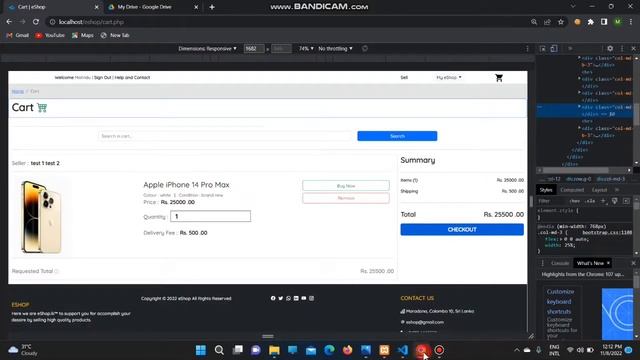
Task: Open the Gmail bookmark
Action: (x=18, y=36)
